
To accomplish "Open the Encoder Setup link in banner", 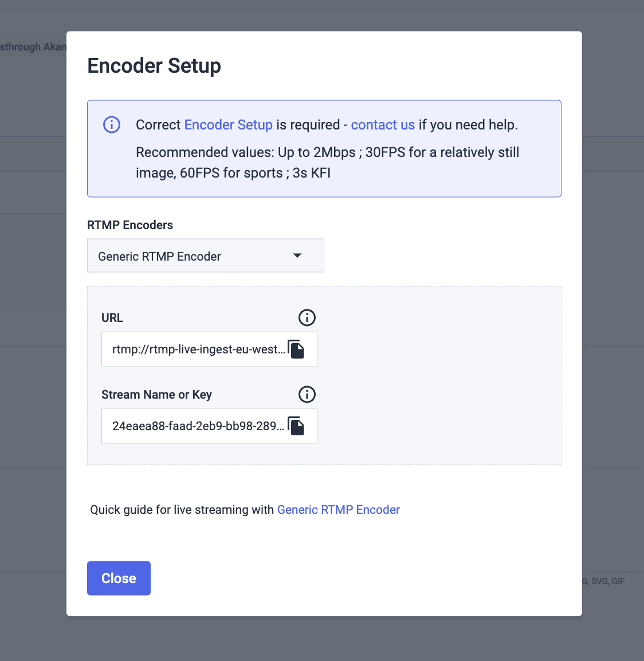I will [228, 125].
